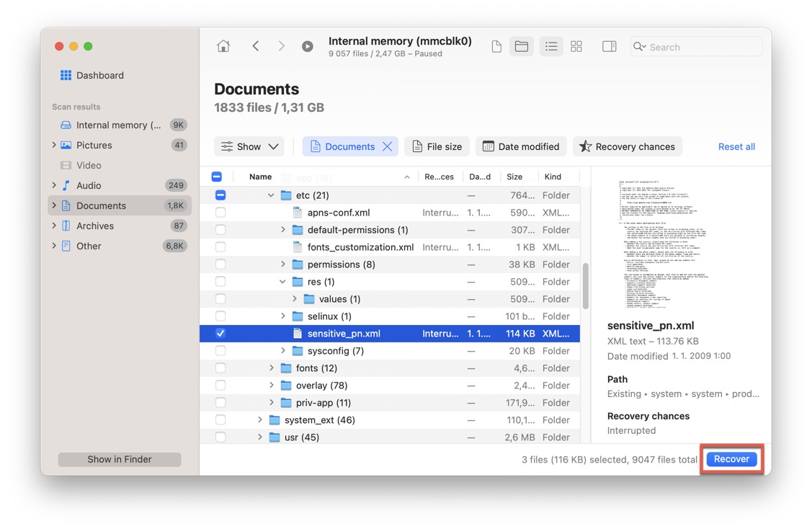The image size is (812, 529).
Task: Collapse the etc (21) folder
Action: pyautogui.click(x=271, y=195)
